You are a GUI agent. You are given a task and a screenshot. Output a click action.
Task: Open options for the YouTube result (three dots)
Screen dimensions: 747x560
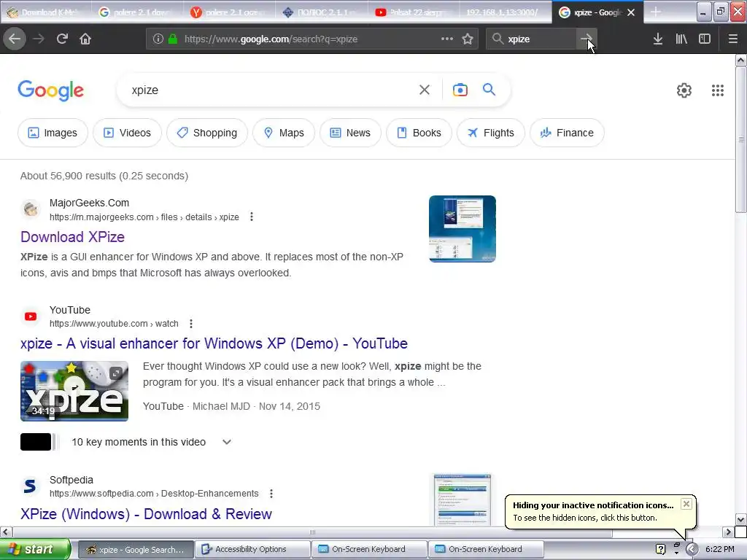pyautogui.click(x=191, y=324)
